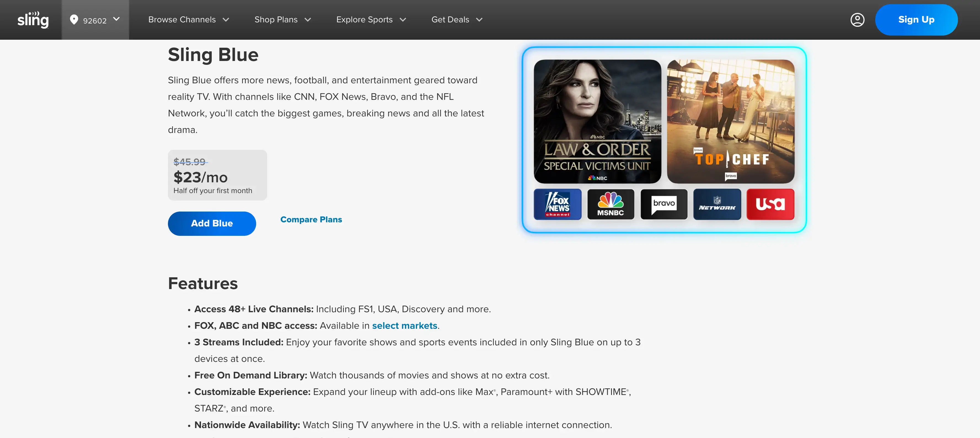Open the Compare Plans link
Screen dimensions: 980x438
[311, 220]
